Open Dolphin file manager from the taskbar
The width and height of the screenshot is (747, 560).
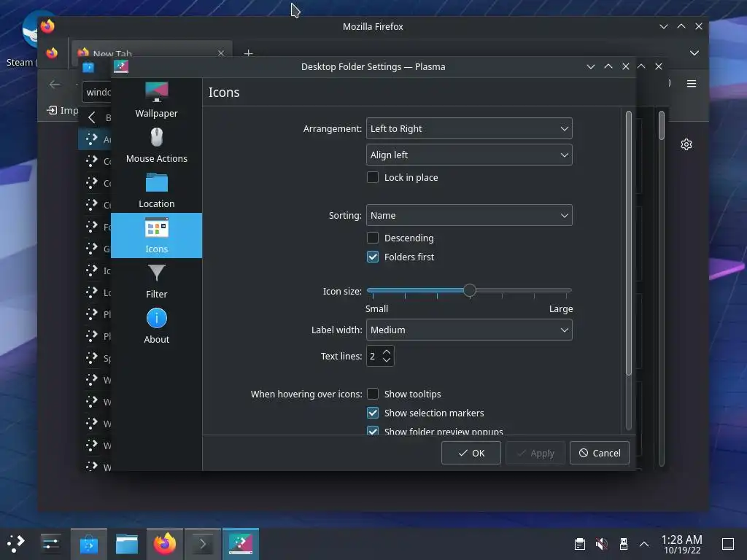(x=127, y=543)
